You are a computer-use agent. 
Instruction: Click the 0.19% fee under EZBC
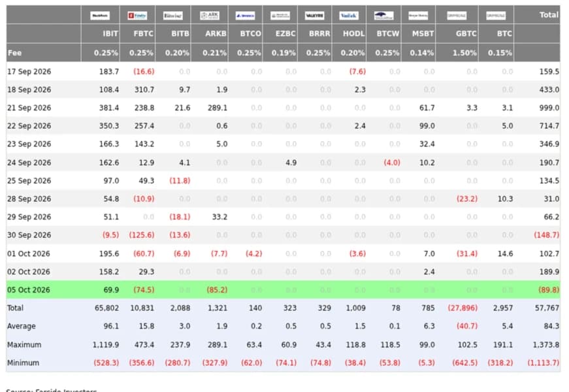click(284, 53)
